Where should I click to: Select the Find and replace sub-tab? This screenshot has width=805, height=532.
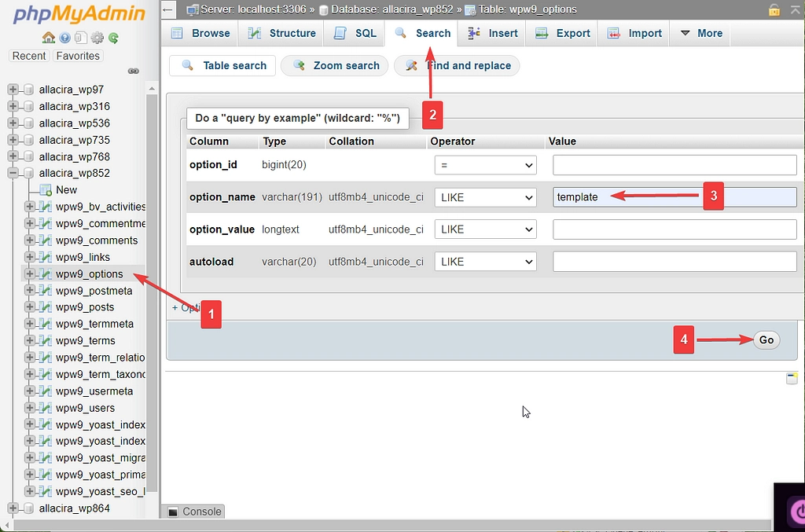(457, 66)
